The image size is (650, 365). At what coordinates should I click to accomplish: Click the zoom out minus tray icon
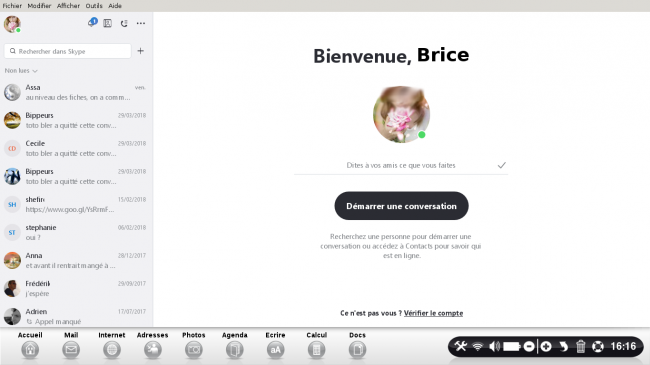click(529, 346)
